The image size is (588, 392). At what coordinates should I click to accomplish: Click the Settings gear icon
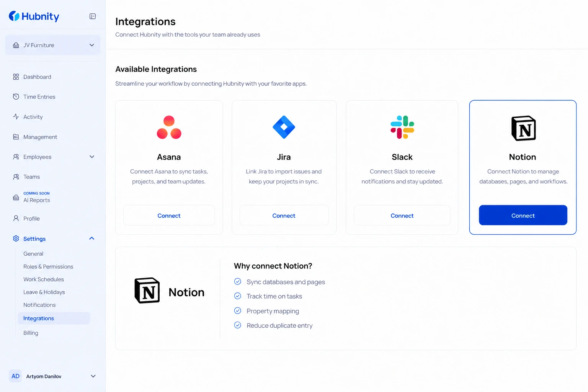pyautogui.click(x=16, y=238)
